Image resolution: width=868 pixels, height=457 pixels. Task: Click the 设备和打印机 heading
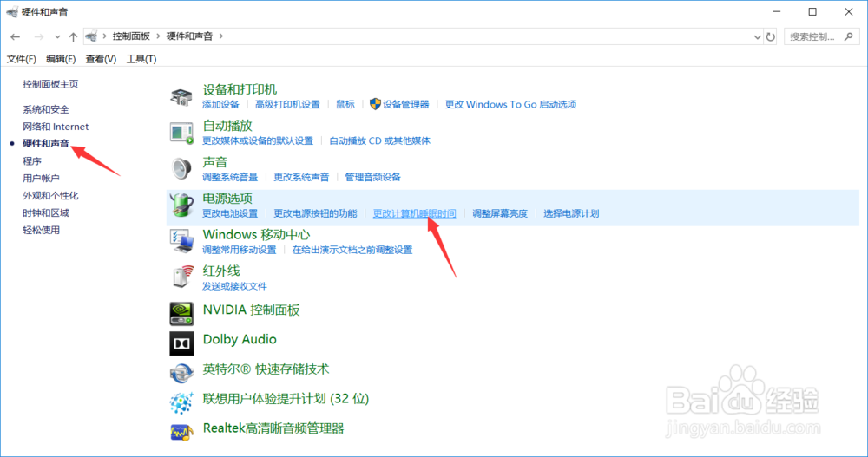240,89
